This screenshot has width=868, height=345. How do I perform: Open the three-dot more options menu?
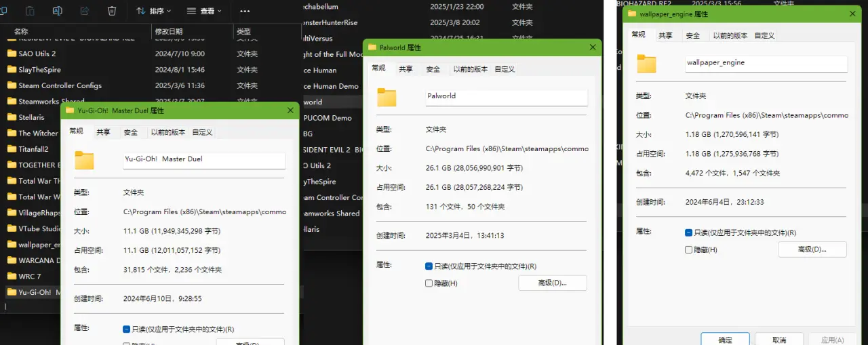click(245, 11)
